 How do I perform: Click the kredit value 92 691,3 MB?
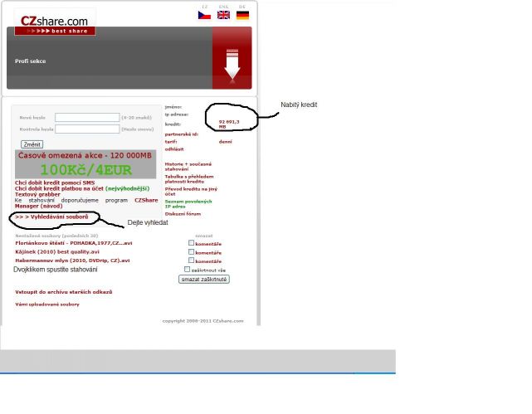coord(229,124)
